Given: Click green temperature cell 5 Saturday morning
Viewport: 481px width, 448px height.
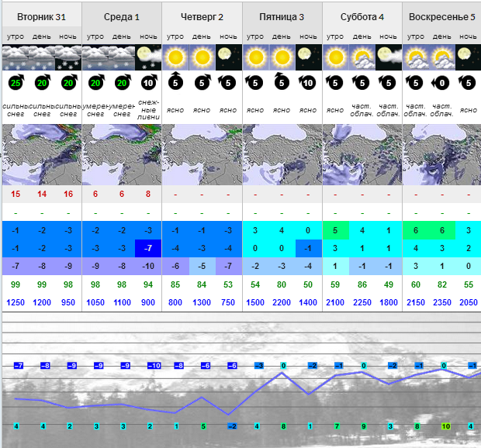Looking at the screenshot, I should coord(336,230).
